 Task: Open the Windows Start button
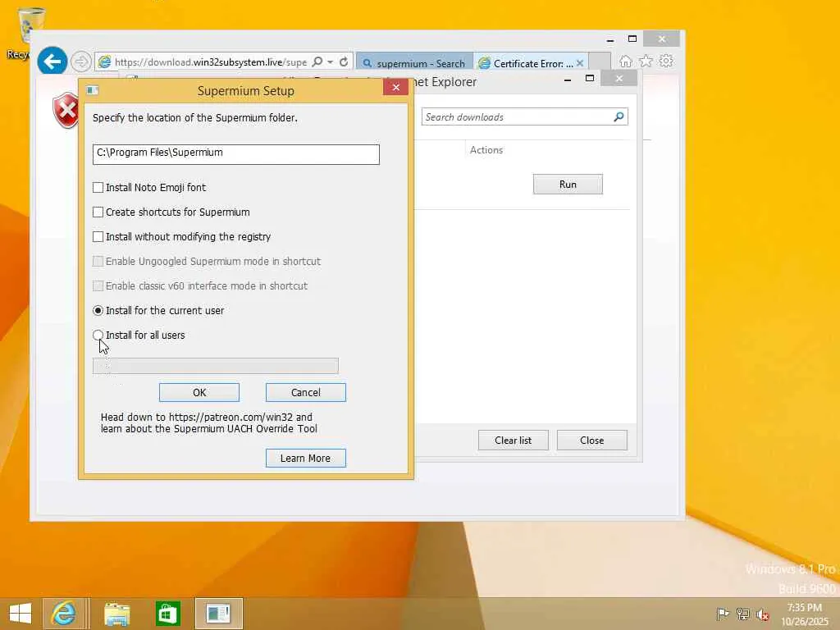(21, 614)
